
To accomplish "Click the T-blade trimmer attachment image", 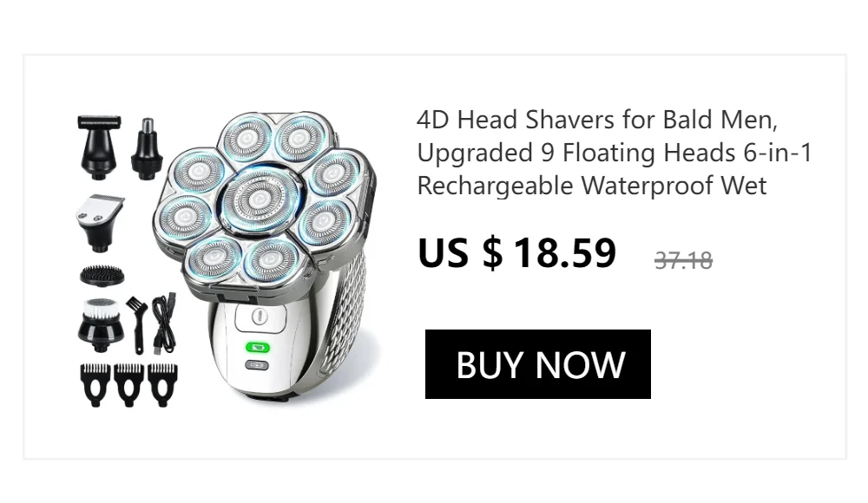I will [x=100, y=147].
